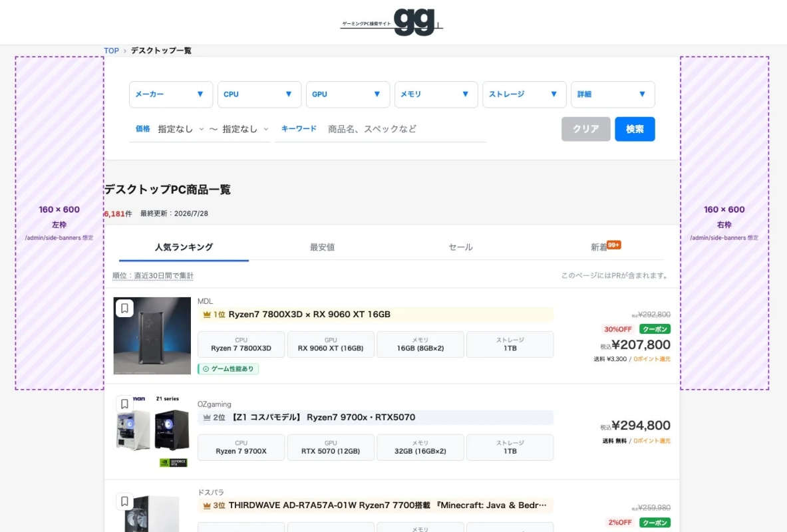The image size is (787, 532).
Task: Click the デスクトップPC商品一覧 heading
Action: point(168,190)
